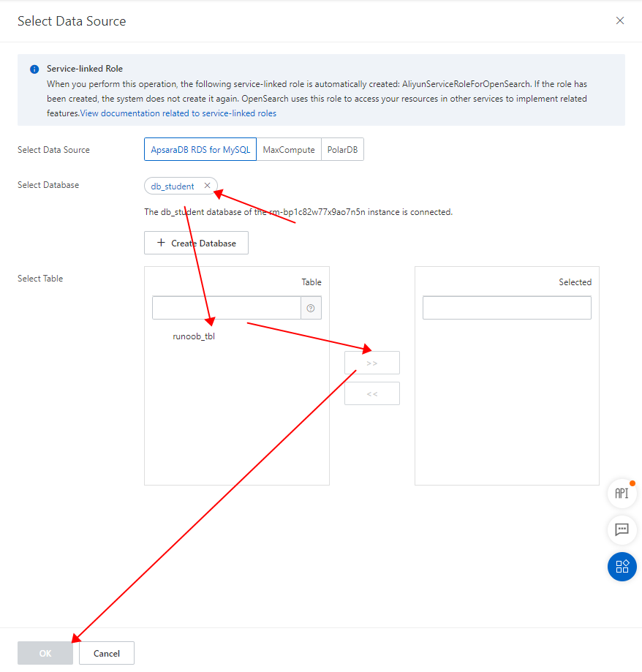The image size is (642, 672).
Task: Click the Cancel button
Action: (107, 653)
